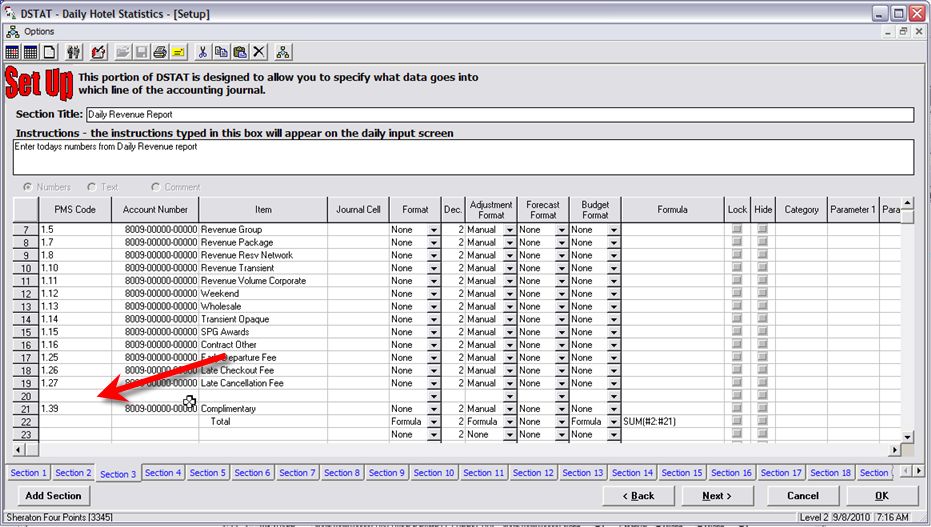Click the two-people users icon

[74, 52]
